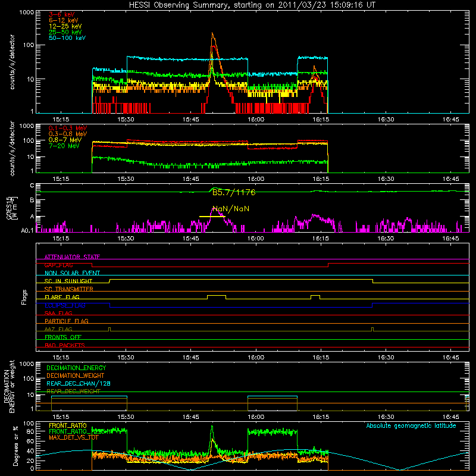476x476 pixels.
Task: Click the Degrees or % axis title
Action: click(x=15, y=446)
